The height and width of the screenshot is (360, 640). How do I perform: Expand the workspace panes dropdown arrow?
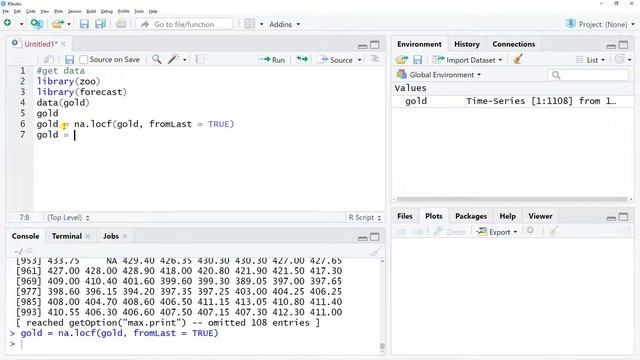coord(261,24)
